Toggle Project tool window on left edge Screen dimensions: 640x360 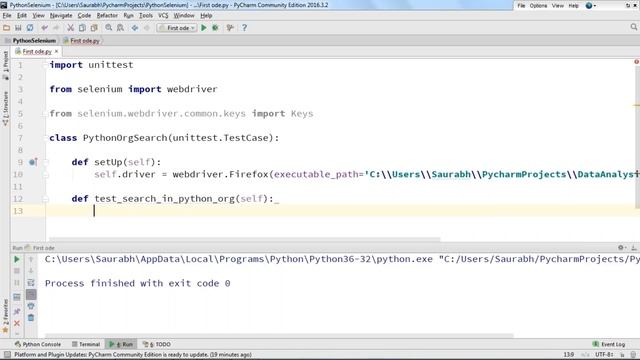[5, 64]
